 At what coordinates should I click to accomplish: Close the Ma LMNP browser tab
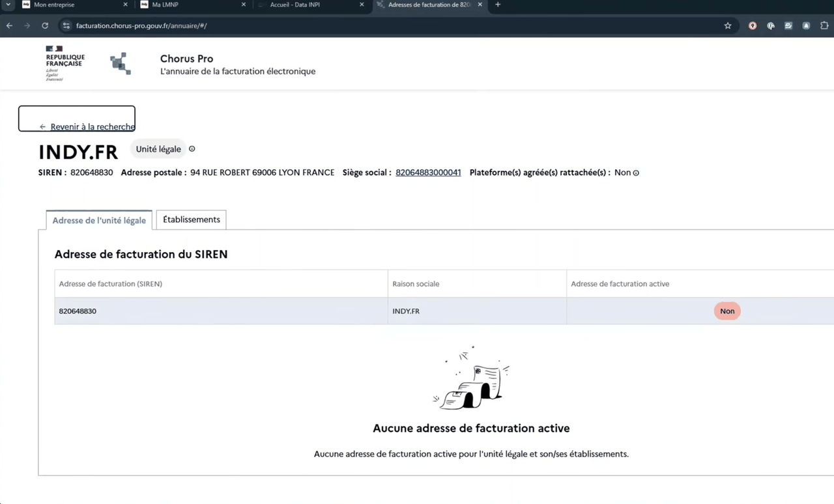pyautogui.click(x=244, y=5)
